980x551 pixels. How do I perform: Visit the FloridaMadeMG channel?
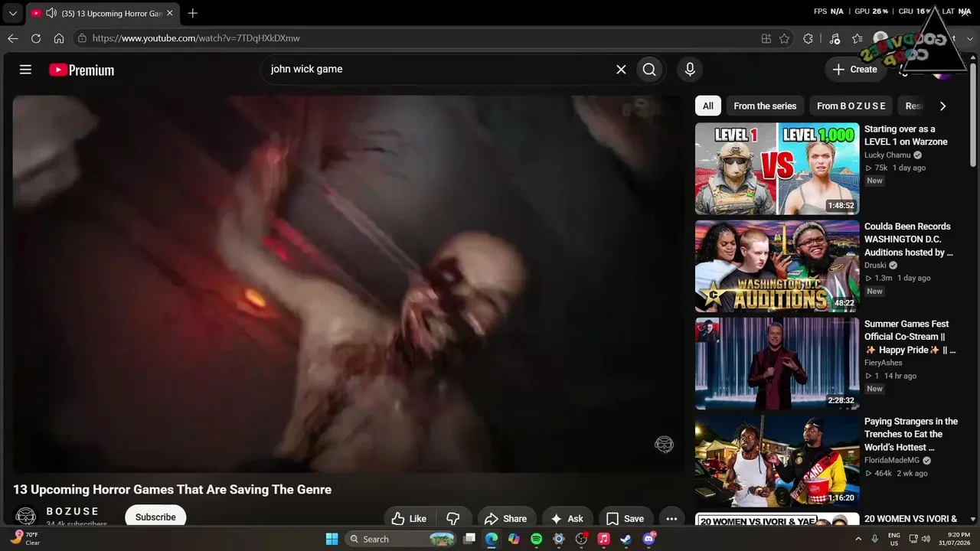pyautogui.click(x=893, y=461)
